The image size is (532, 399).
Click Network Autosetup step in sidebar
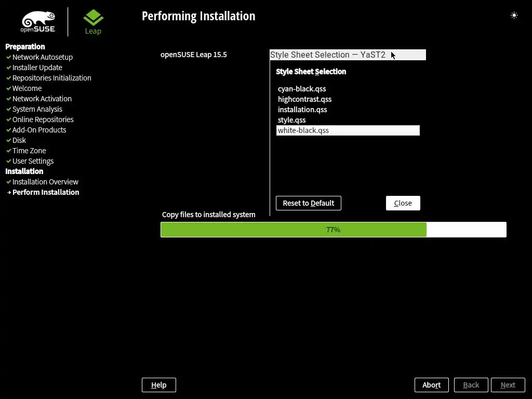43,57
